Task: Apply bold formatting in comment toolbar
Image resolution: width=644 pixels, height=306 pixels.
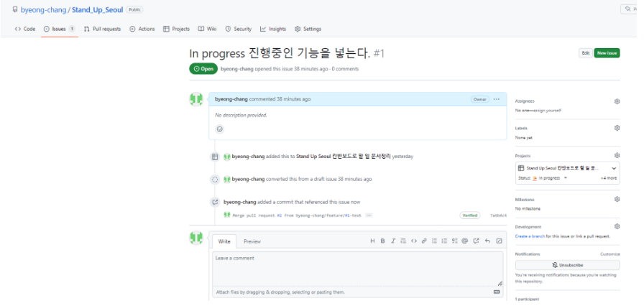Action: click(382, 241)
